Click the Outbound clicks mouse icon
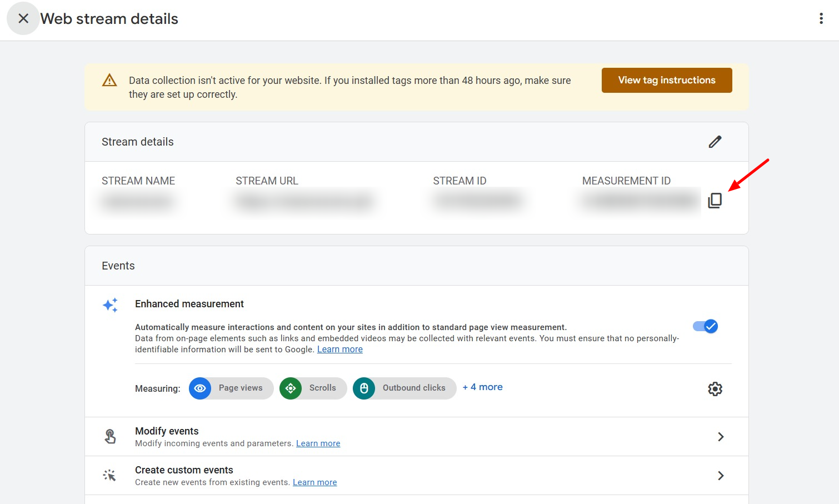839x504 pixels. click(364, 388)
